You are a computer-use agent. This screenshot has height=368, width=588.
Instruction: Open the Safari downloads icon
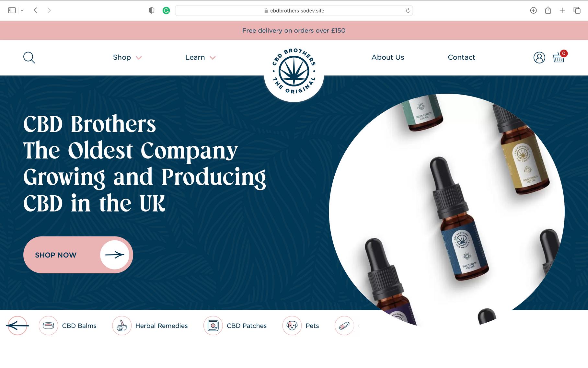click(x=533, y=10)
